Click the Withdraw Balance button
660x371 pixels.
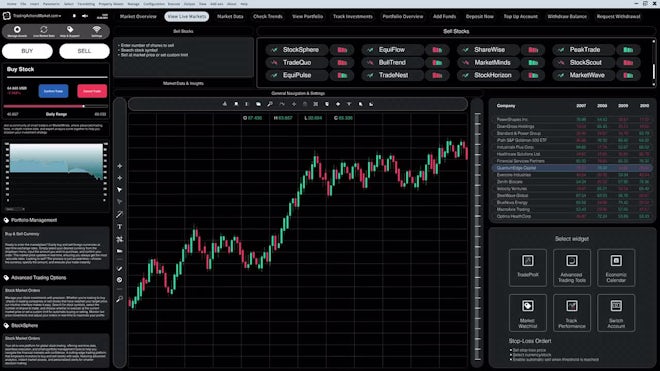pos(567,16)
